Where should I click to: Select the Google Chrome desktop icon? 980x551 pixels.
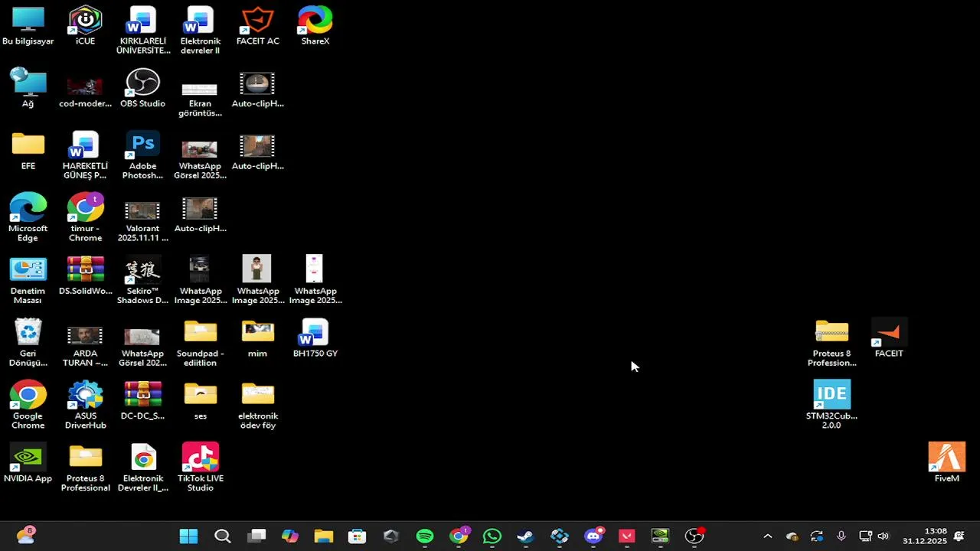pyautogui.click(x=28, y=406)
